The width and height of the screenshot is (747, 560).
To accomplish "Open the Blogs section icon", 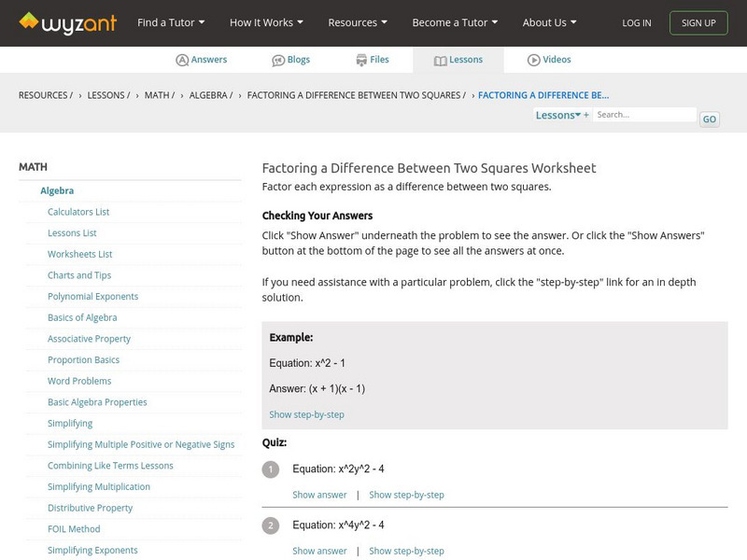I will click(278, 60).
